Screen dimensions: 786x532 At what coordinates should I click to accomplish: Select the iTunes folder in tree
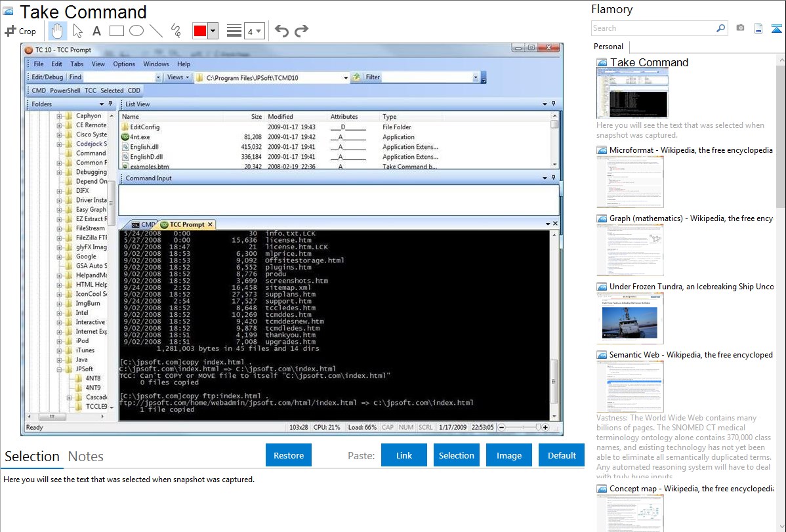pos(85,350)
